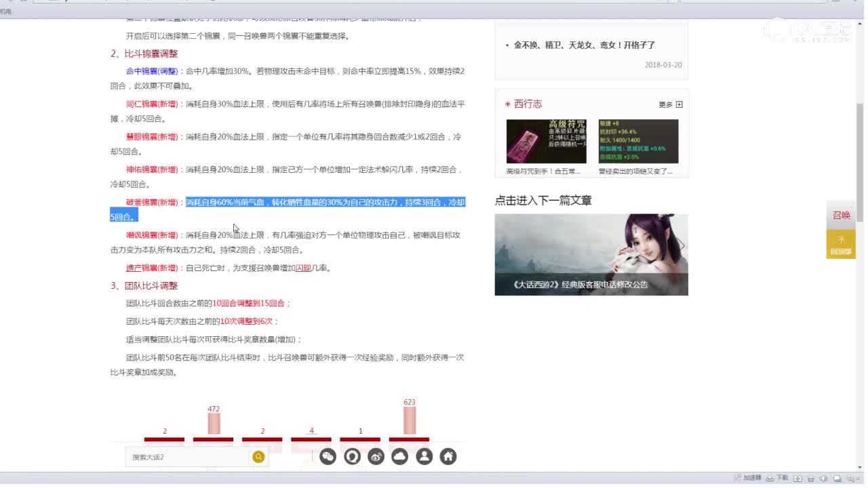Click the 更多 plus expander in 西行志
Viewport: 868px width, 488px height.
tap(679, 104)
